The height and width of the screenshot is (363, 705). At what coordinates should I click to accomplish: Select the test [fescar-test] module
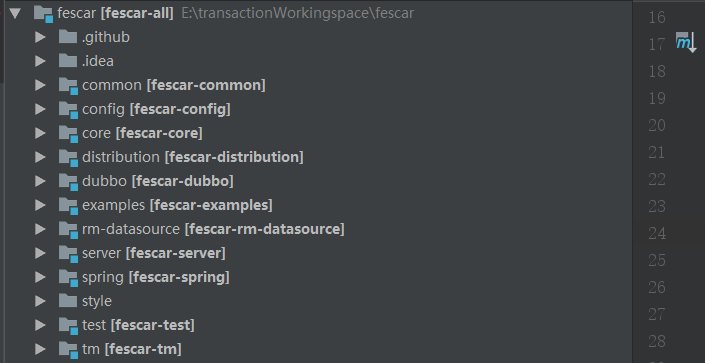point(138,325)
